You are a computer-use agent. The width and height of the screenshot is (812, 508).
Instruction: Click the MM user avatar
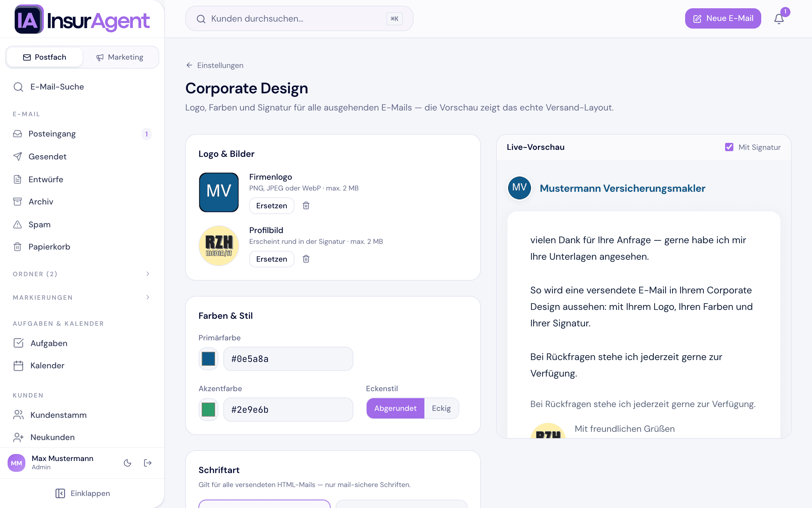click(16, 463)
